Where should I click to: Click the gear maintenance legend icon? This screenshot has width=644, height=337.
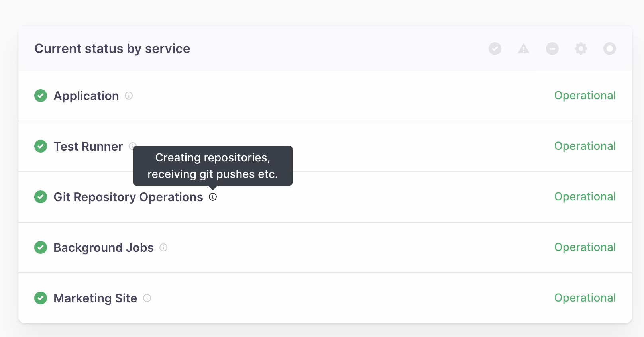click(581, 49)
